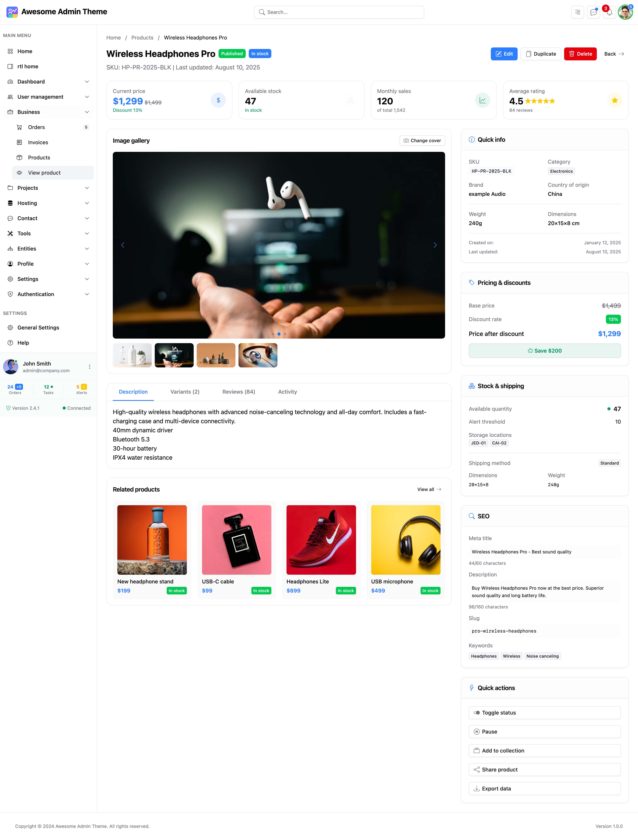Click the Products breadcrumb link
Screen dimensions: 638x840
click(142, 38)
